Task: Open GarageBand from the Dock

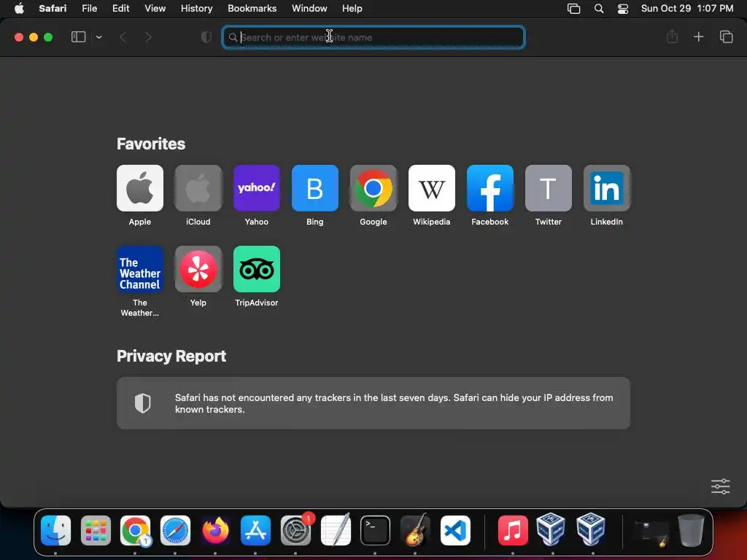Action: point(415,530)
